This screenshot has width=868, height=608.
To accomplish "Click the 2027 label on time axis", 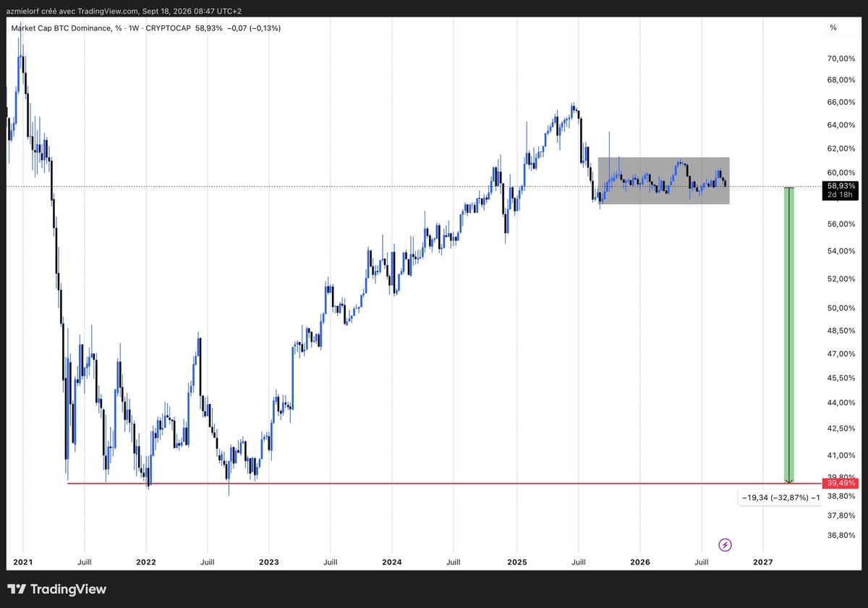I will [x=762, y=562].
